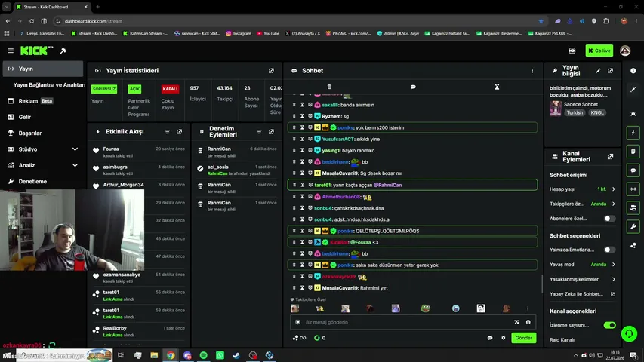Open the Yavaş mod setting

582,265
